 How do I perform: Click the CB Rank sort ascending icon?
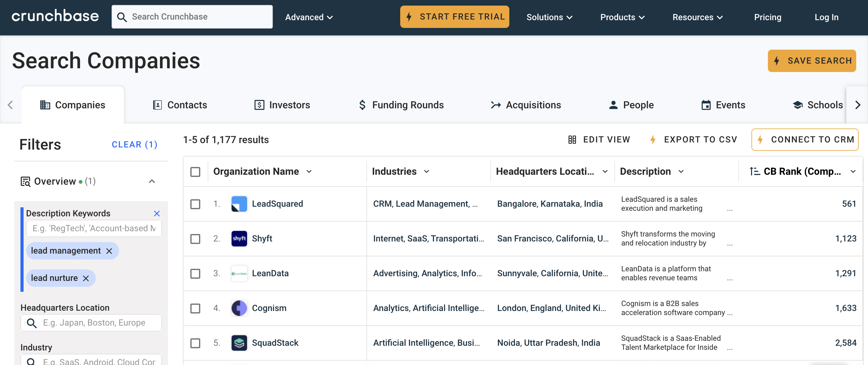coord(755,171)
